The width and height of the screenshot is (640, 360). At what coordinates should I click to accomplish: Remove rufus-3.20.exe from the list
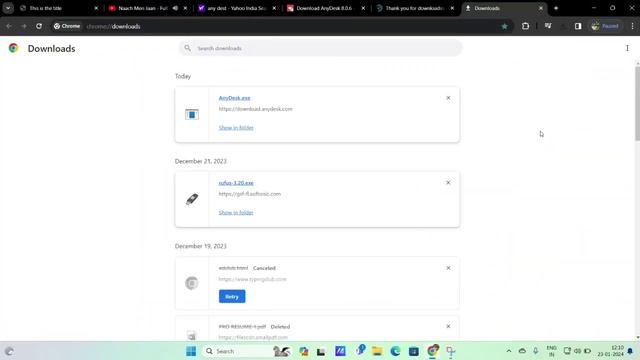point(448,183)
